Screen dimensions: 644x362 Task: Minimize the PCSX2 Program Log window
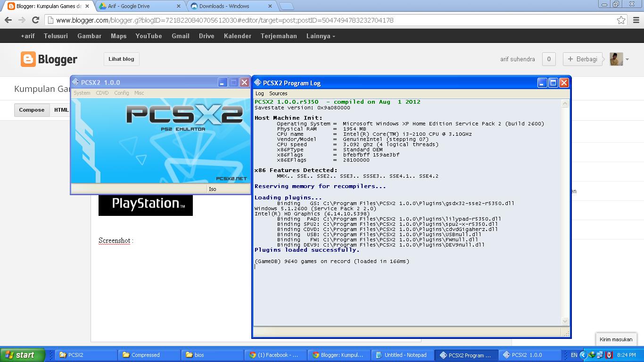tap(543, 82)
